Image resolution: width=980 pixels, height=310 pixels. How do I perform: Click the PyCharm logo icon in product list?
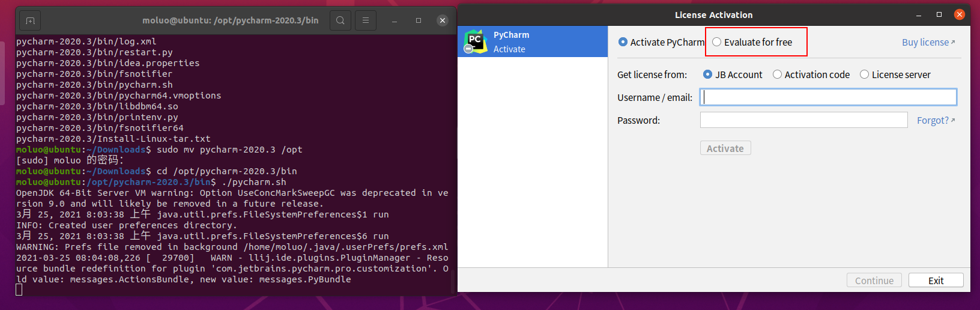point(475,41)
